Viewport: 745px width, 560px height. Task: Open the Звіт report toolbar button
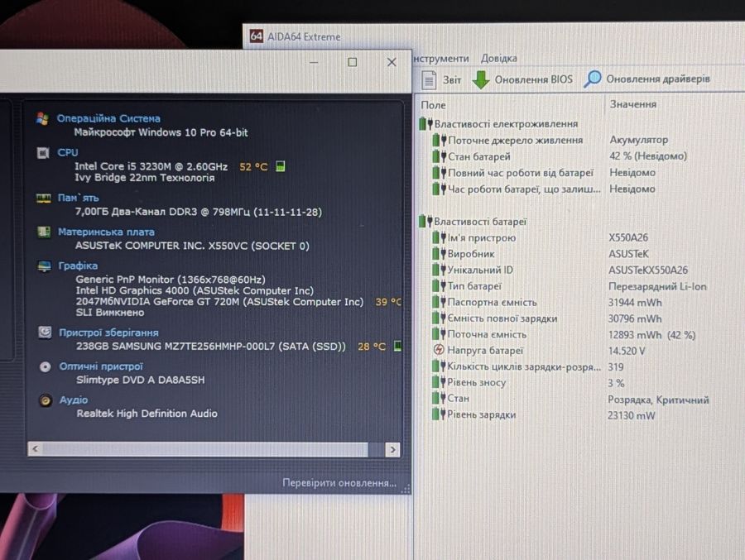tap(441, 79)
